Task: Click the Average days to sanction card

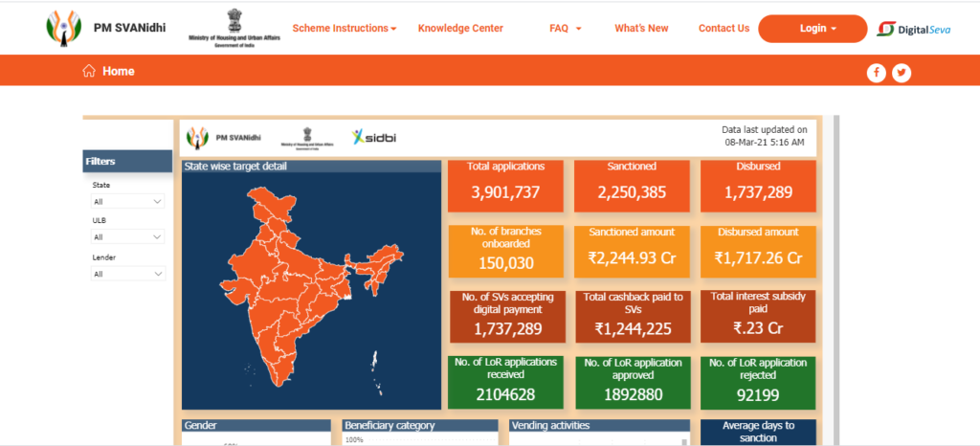Action: pos(758,433)
